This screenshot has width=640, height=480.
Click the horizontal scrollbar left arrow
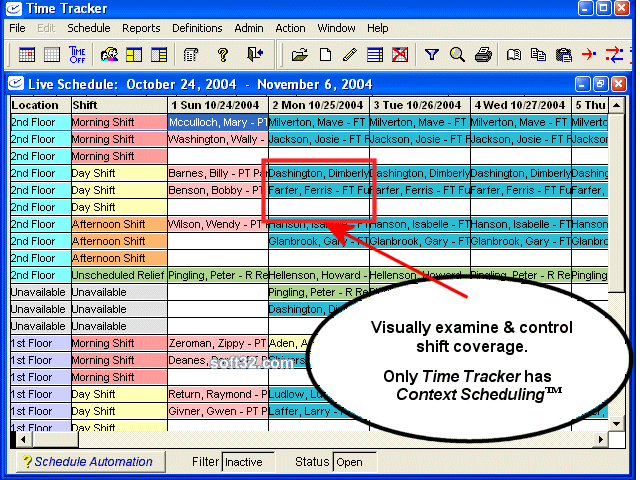(x=23, y=440)
